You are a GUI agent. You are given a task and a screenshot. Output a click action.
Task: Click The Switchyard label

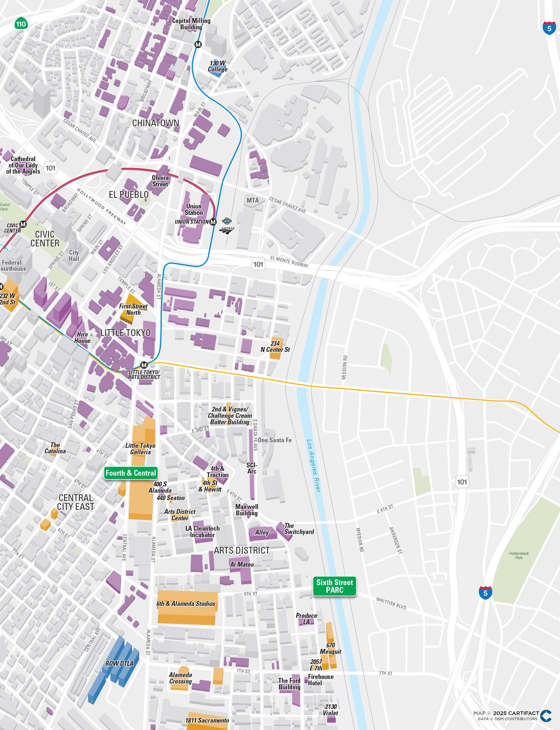[299, 529]
